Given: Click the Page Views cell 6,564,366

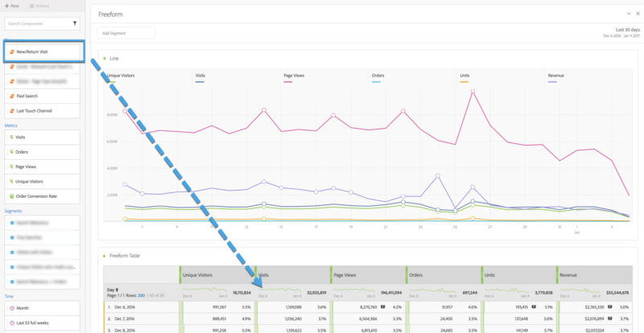Looking at the screenshot, I should coord(368,318).
